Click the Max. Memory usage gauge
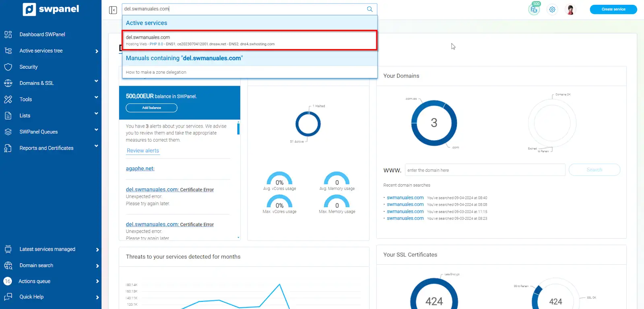The image size is (644, 309). click(x=337, y=202)
